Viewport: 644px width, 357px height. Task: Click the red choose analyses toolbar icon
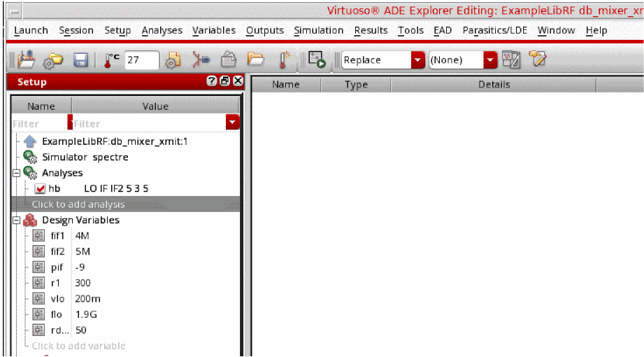click(x=201, y=60)
